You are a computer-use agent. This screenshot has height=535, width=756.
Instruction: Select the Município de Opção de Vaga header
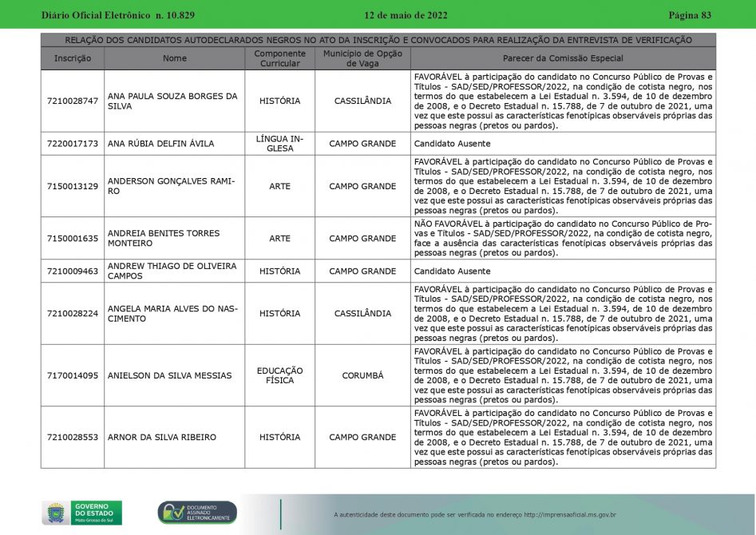tap(362, 58)
